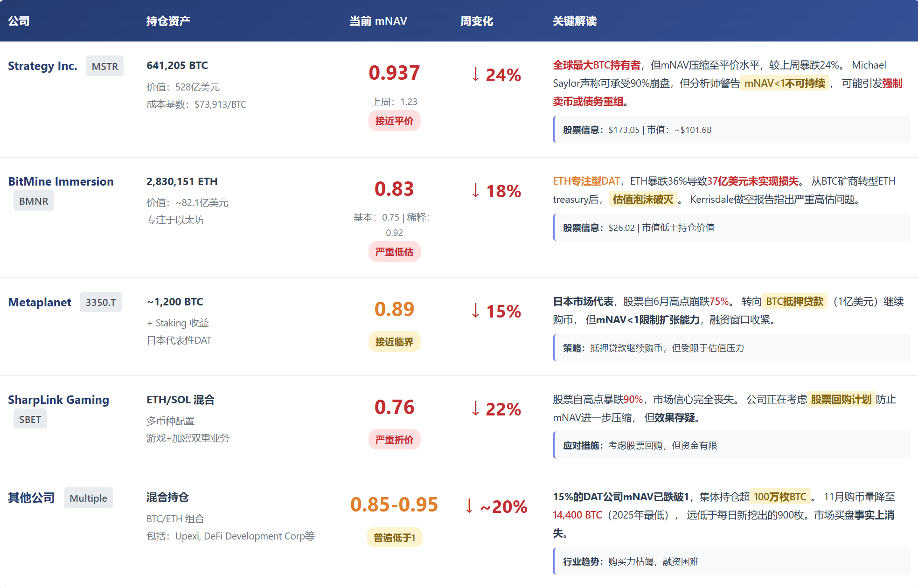Screen dimensions: 918x588
Task: Click the Strategy Inc. company name
Action: pos(42,66)
